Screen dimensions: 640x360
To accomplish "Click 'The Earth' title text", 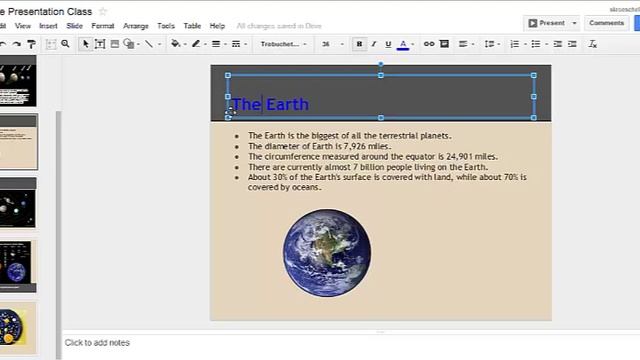I will pos(270,104).
